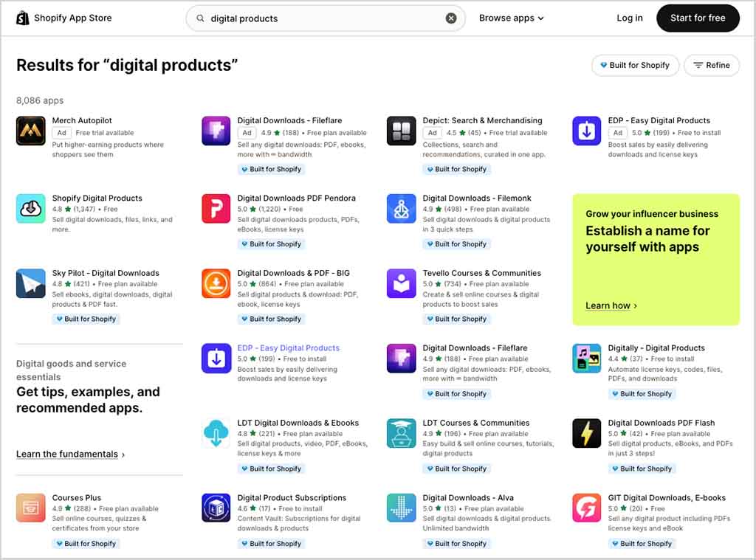Open Digitally - Digital Products icon
The width and height of the screenshot is (756, 560).
(x=587, y=358)
